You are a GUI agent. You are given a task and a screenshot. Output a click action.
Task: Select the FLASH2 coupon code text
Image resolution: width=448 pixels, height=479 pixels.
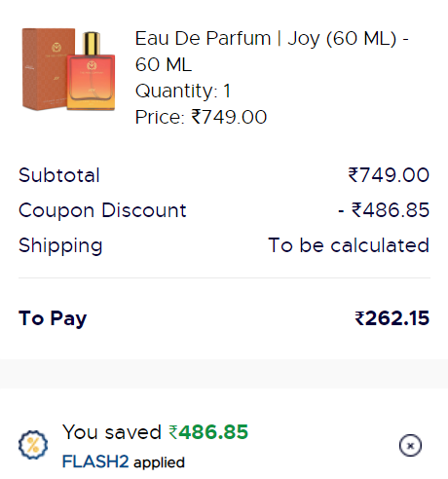(95, 461)
